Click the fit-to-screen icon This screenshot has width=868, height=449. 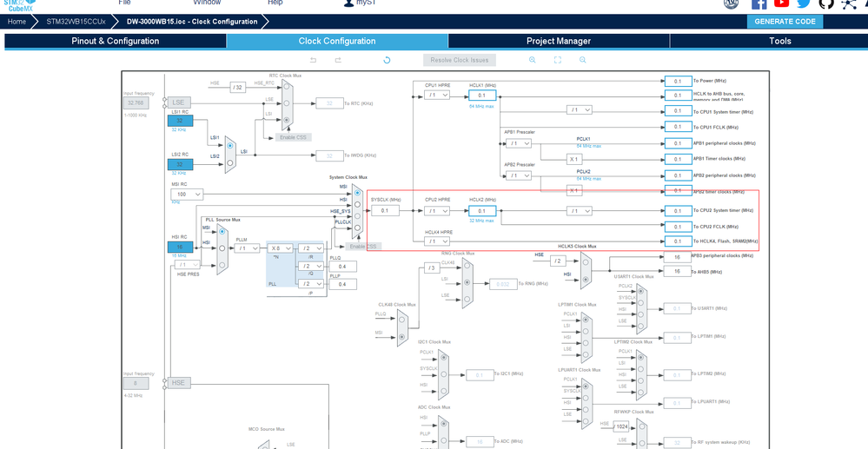(x=558, y=60)
